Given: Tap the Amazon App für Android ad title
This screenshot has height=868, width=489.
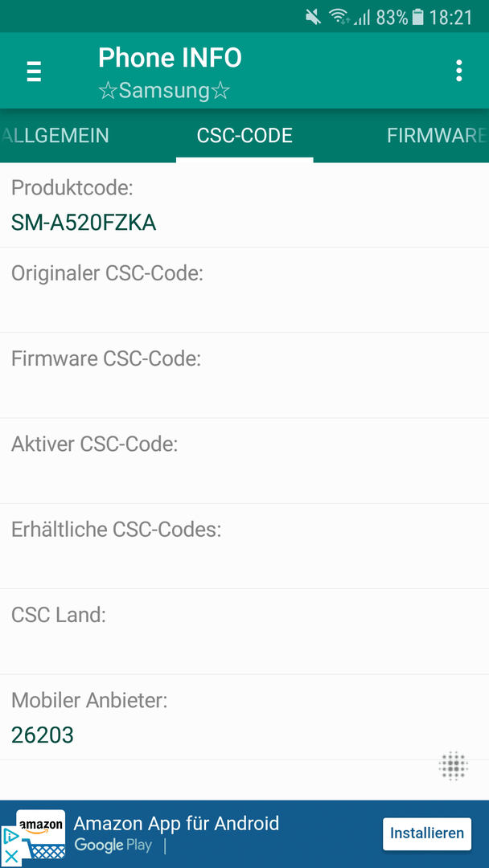Looking at the screenshot, I should [x=176, y=823].
